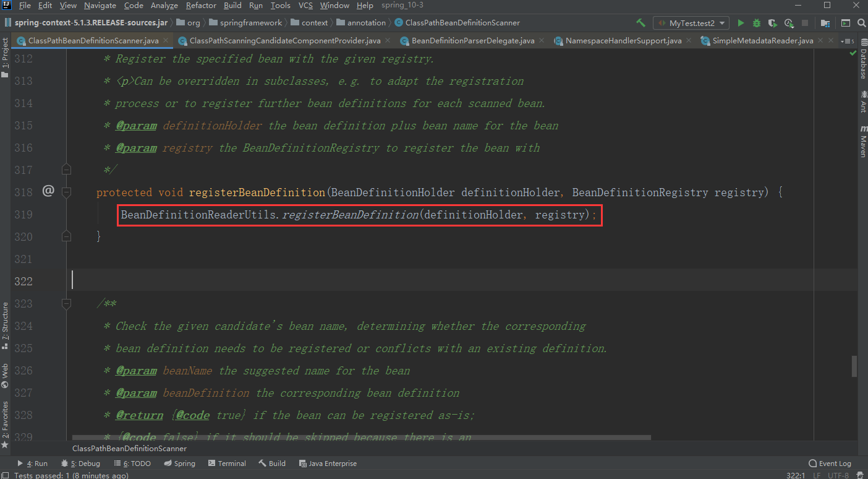Collapse the comment fold marker at line 317
Screen dimensions: 868x479
67,170
